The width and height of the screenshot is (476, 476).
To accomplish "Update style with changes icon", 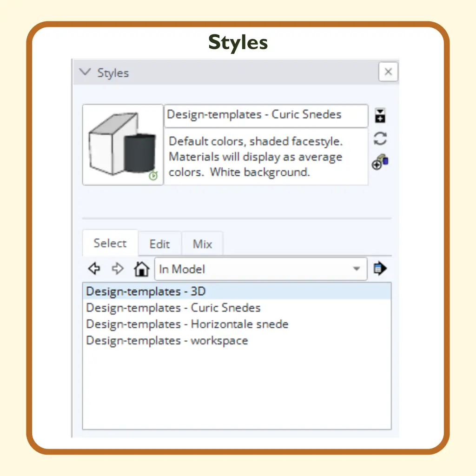I will (380, 139).
